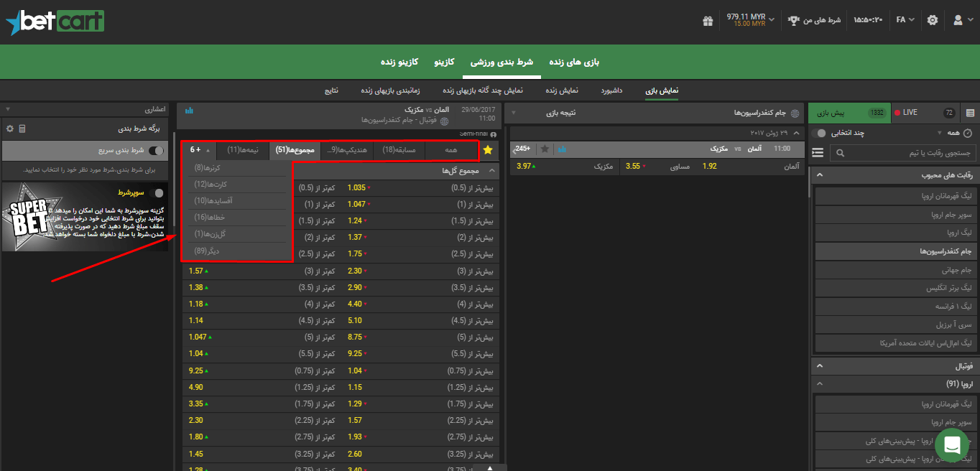Click the yellow favorite star beside market tabs
Viewport: 980px width, 471px height.
click(488, 150)
